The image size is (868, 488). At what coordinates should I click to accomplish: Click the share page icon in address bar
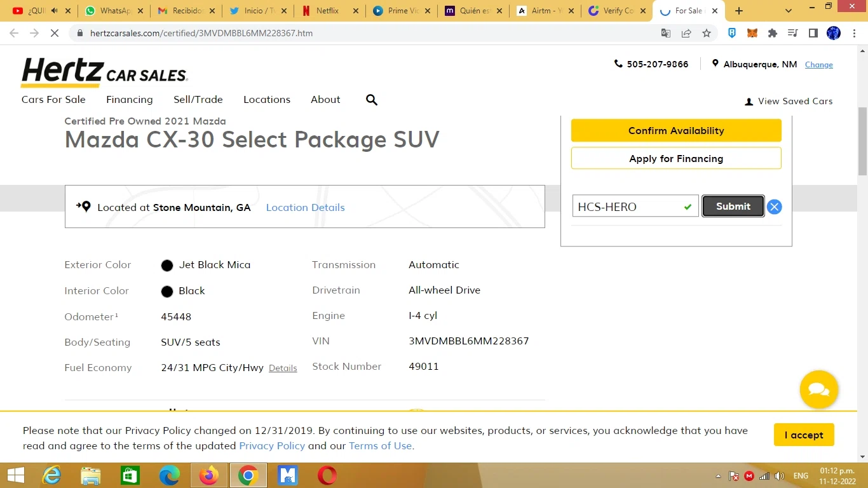pyautogui.click(x=686, y=33)
